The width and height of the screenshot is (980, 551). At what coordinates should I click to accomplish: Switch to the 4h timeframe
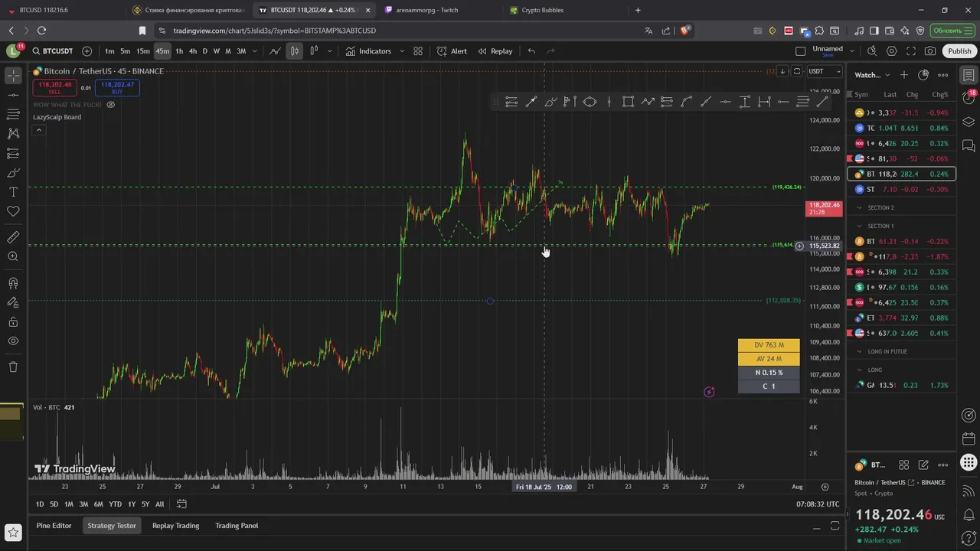192,51
